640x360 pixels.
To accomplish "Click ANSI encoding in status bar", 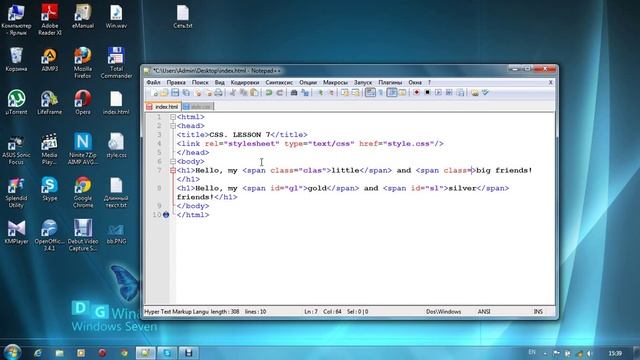I will (x=484, y=311).
